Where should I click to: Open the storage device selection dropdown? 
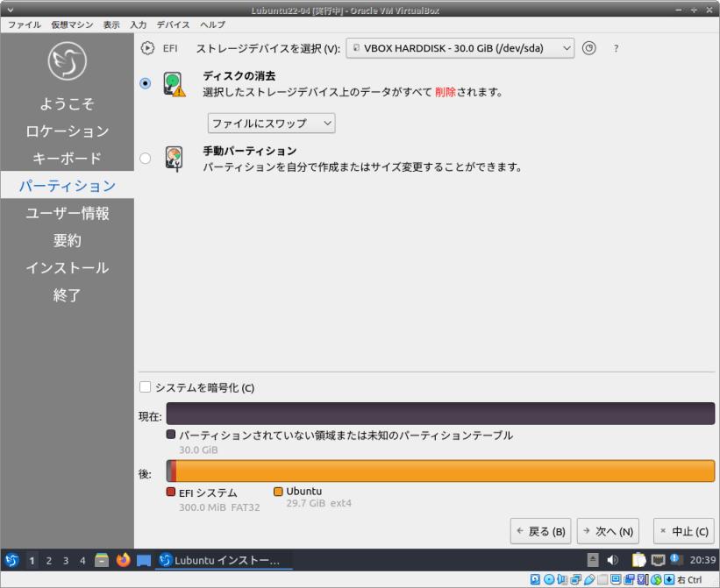coord(460,48)
